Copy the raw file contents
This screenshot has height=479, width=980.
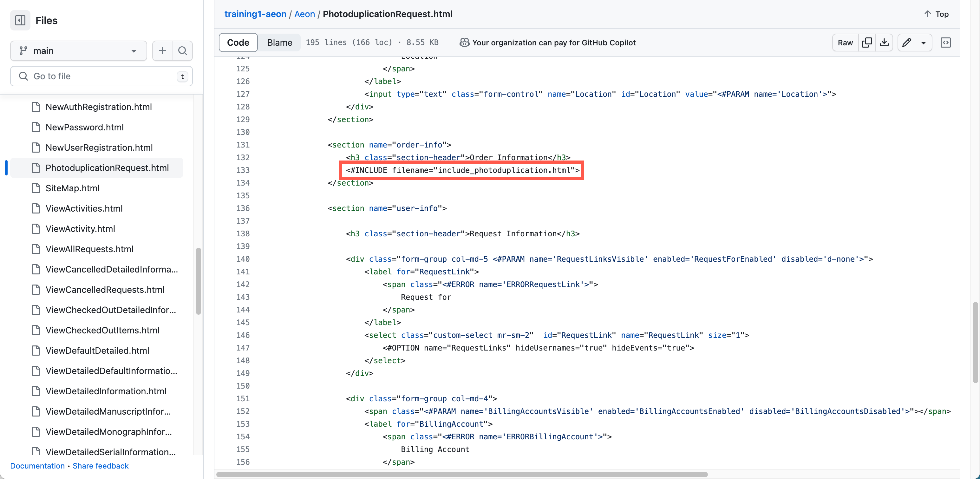(868, 43)
